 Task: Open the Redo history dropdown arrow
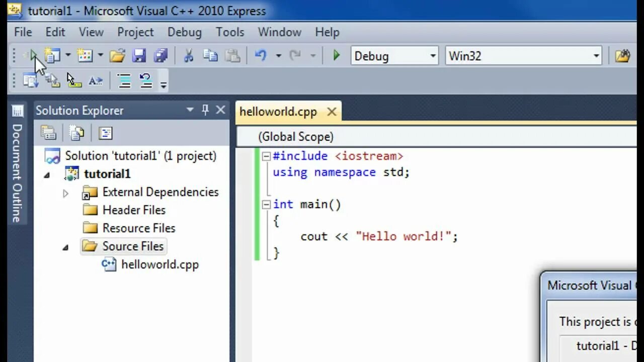[313, 56]
